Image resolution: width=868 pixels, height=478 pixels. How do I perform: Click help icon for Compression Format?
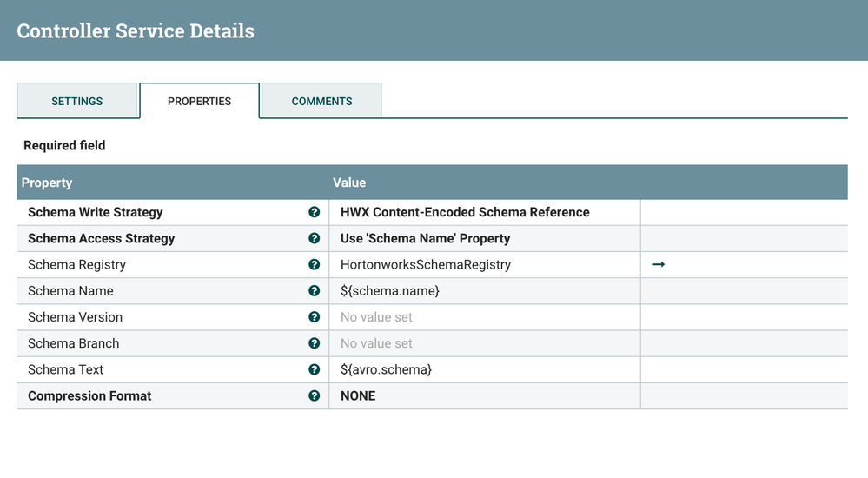click(315, 395)
